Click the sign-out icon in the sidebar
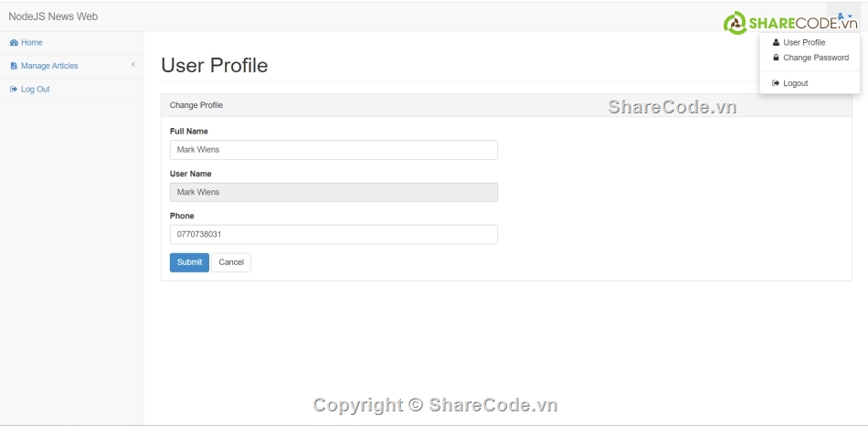The image size is (868, 426). 14,90
